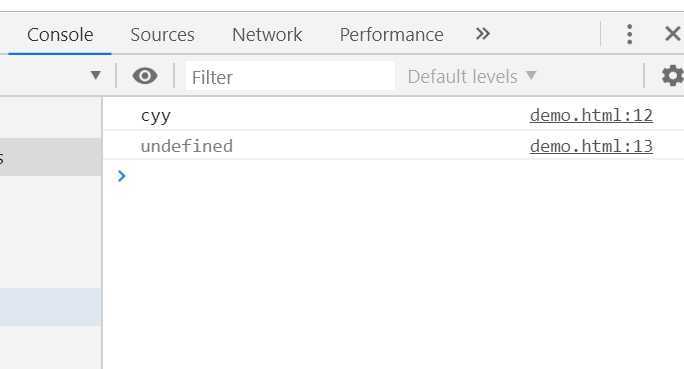Open the live expression eye icon
This screenshot has width=684, height=369.
(145, 76)
